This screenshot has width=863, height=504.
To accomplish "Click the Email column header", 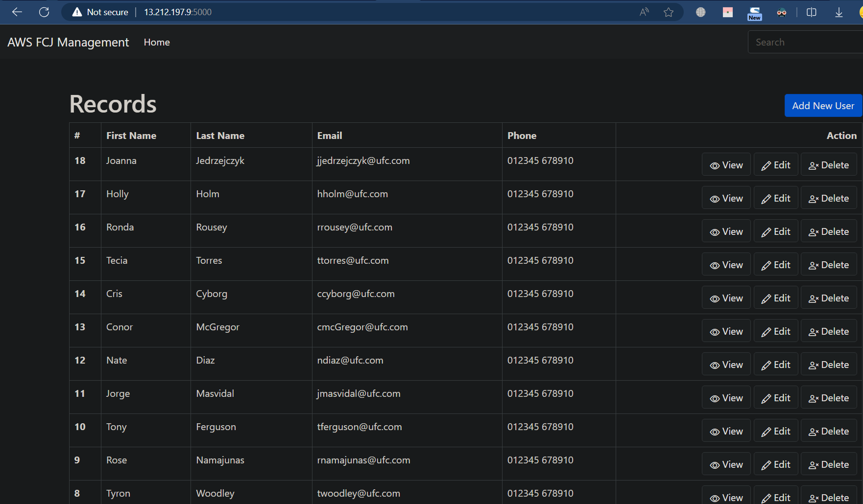I will (x=330, y=136).
